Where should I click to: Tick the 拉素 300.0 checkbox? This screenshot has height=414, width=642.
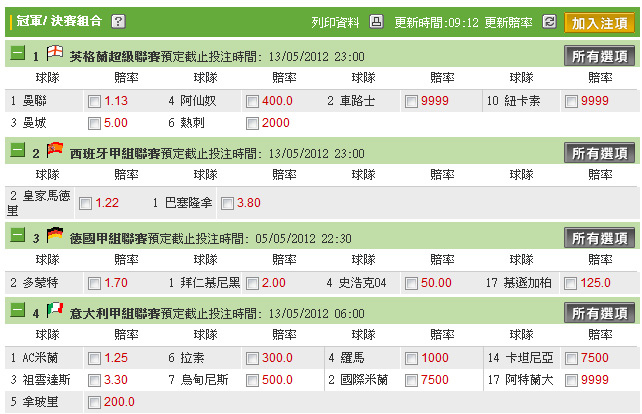(x=252, y=358)
